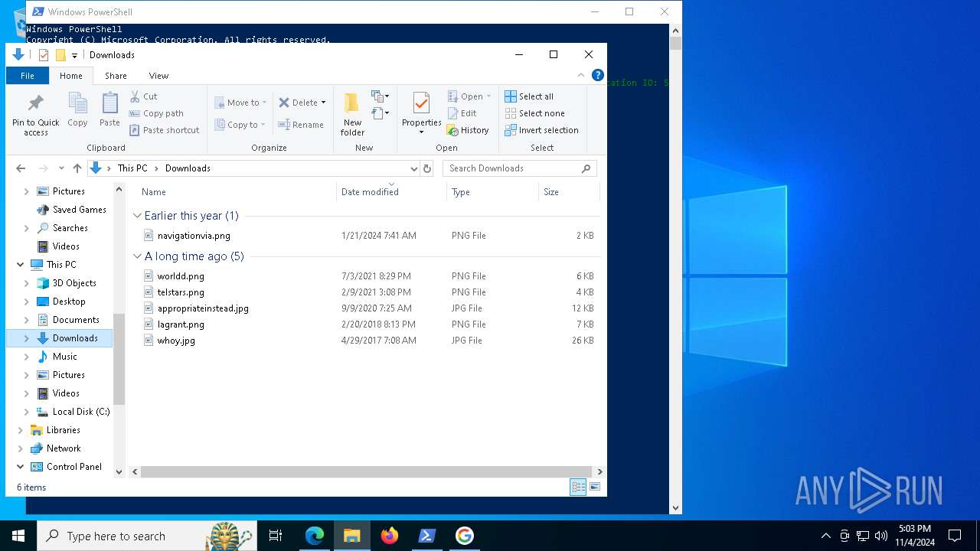Screen dimensions: 980x551
Task: Open the taskbar volume icon
Action: 880,536
